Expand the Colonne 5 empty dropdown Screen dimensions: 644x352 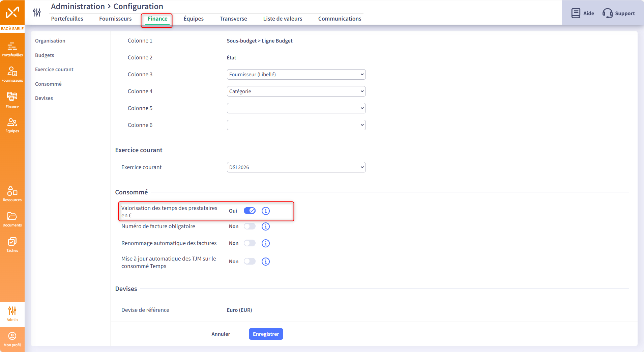point(296,108)
